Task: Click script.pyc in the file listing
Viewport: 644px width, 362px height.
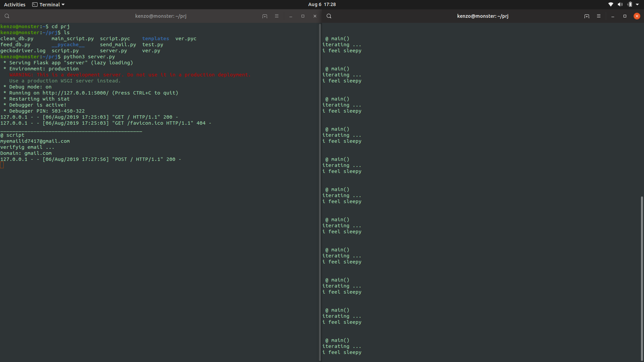Action: pyautogui.click(x=115, y=39)
